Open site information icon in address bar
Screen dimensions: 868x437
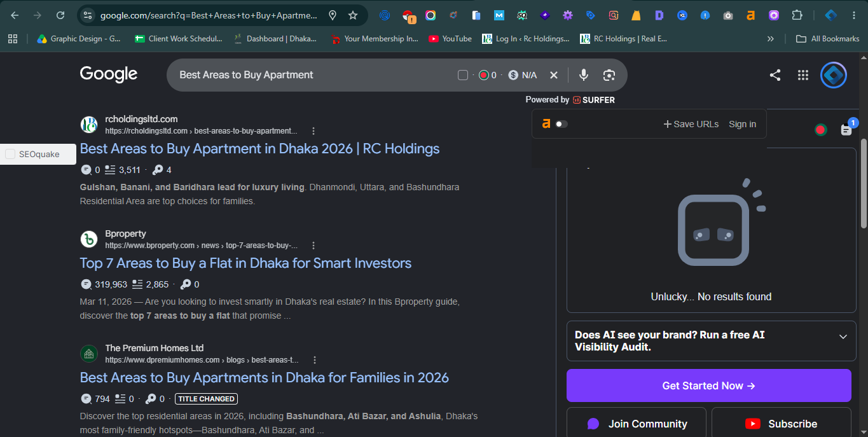point(88,15)
